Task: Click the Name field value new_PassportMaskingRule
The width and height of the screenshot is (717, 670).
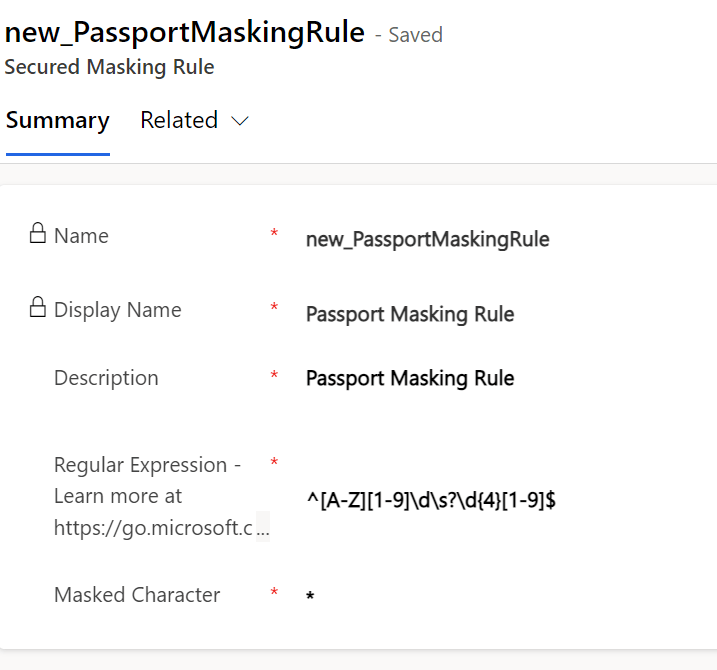Action: [427, 239]
